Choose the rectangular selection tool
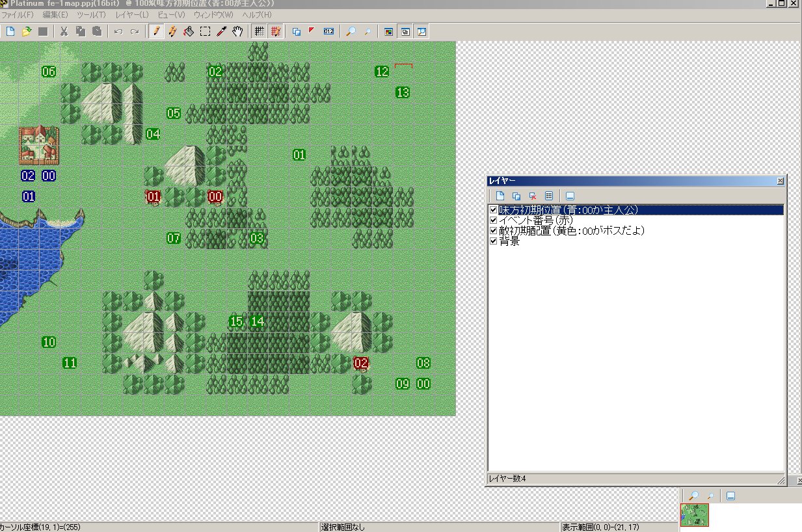 [205, 31]
